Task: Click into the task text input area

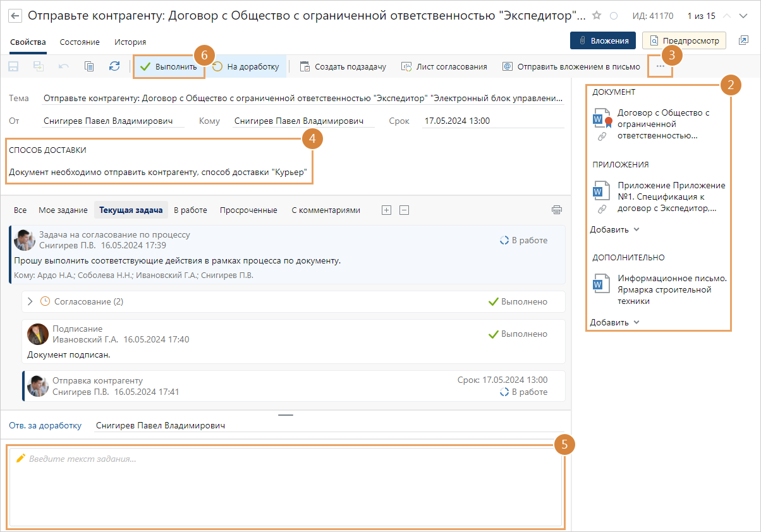Action: click(284, 487)
